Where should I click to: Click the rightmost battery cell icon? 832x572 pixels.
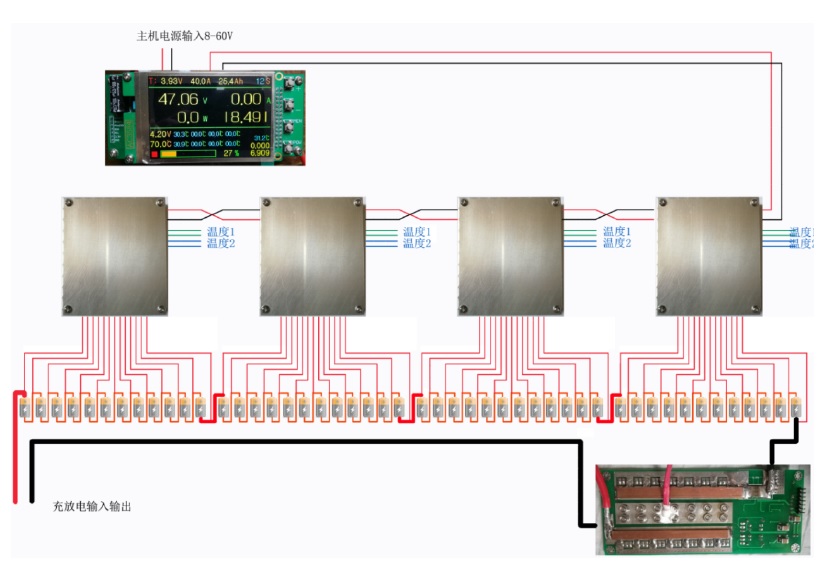pos(797,407)
